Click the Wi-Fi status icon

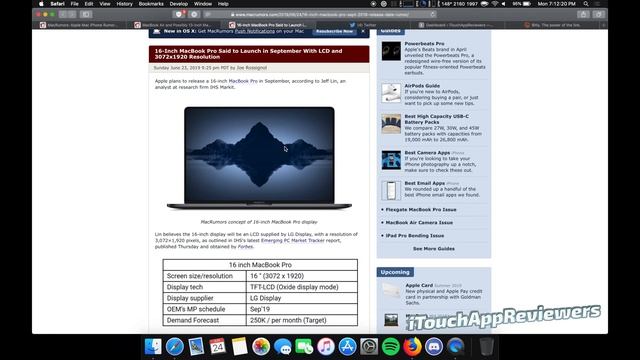pos(495,4)
